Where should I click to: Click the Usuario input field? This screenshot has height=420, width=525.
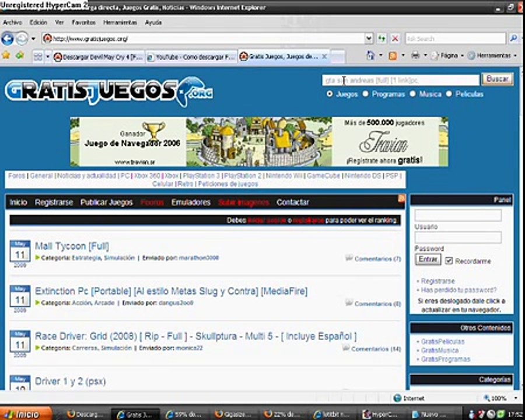click(x=458, y=215)
